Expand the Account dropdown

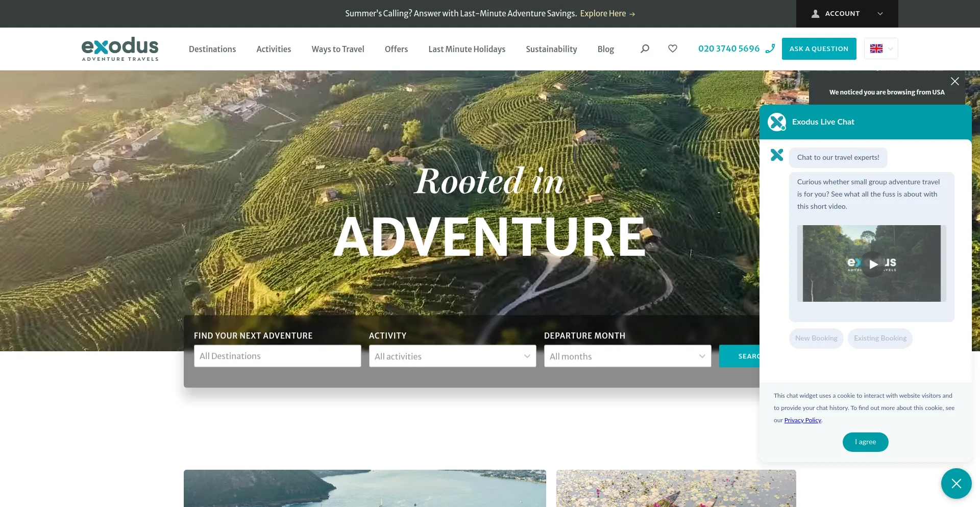click(880, 14)
